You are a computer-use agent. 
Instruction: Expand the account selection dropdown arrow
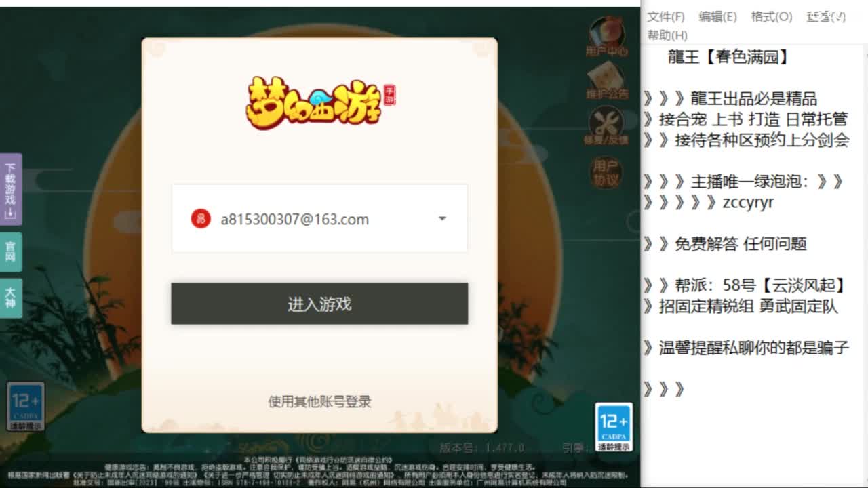(442, 218)
